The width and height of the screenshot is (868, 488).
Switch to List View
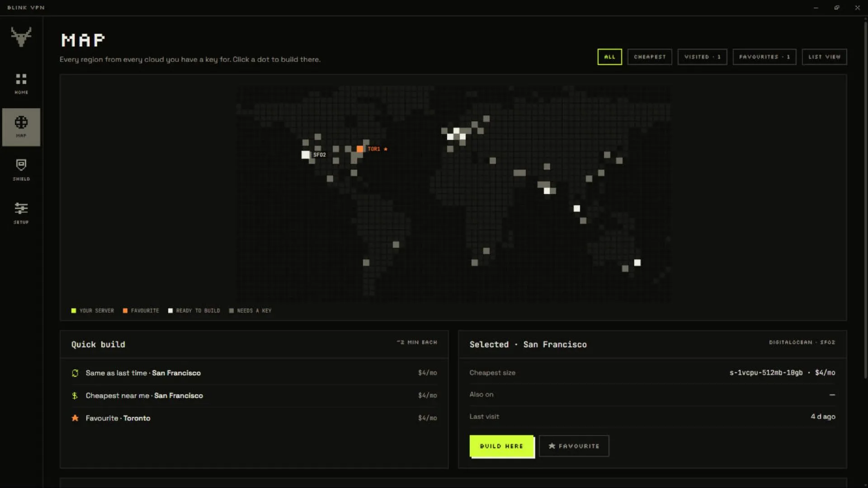coord(824,57)
